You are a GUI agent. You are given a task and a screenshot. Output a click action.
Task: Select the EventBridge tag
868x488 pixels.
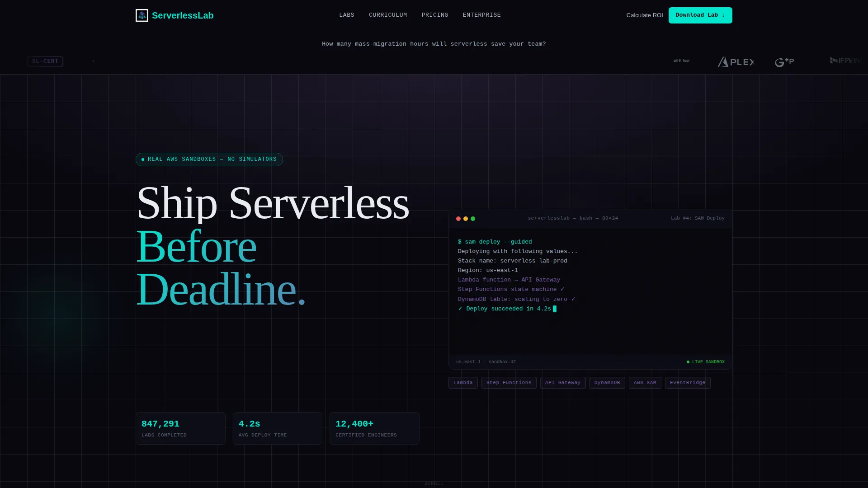688,383
